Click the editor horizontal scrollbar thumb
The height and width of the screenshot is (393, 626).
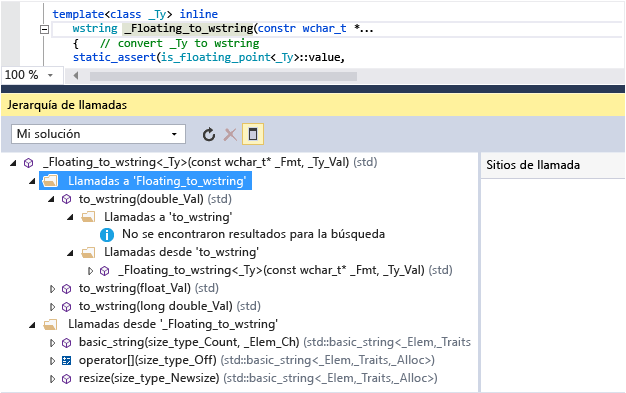[223, 76]
